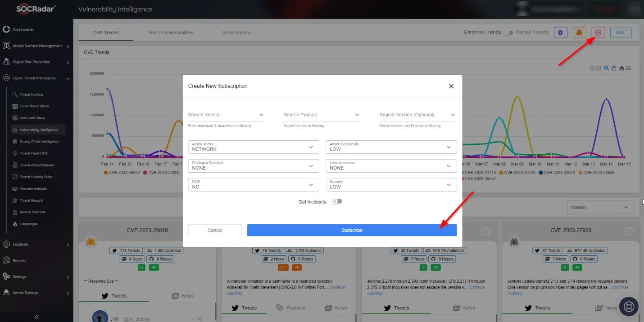
Task: Open Supply Chain Intelligence
Action: pos(39,142)
